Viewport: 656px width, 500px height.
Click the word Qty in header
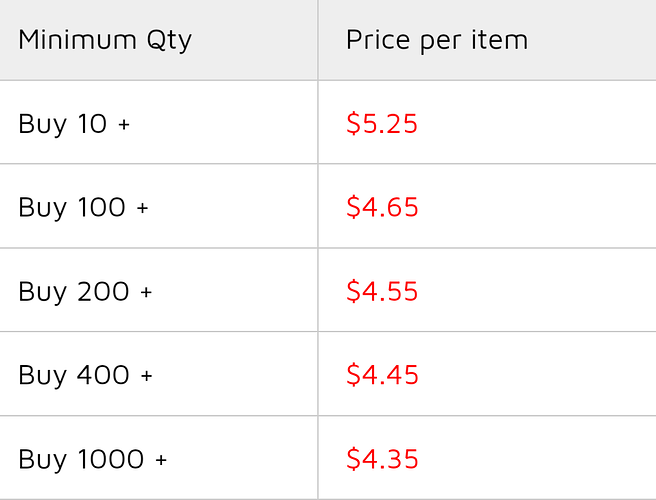(x=169, y=41)
